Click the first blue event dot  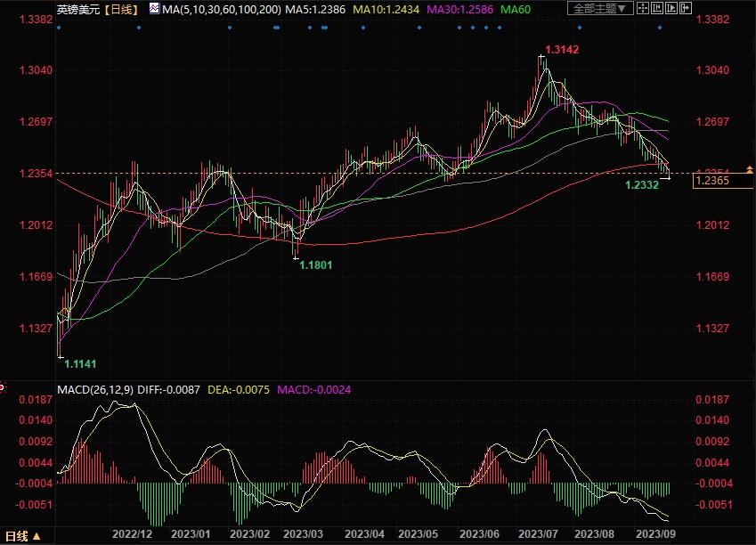click(x=59, y=28)
